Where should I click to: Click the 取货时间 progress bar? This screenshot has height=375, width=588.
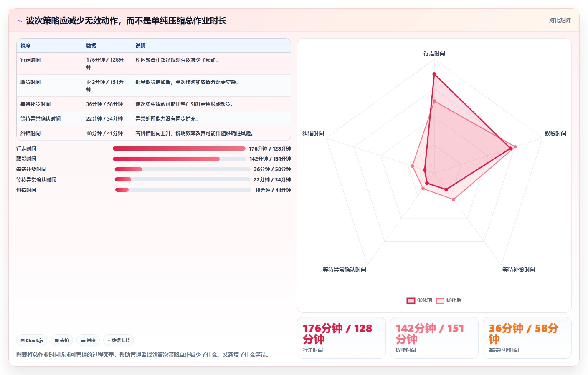(179, 159)
